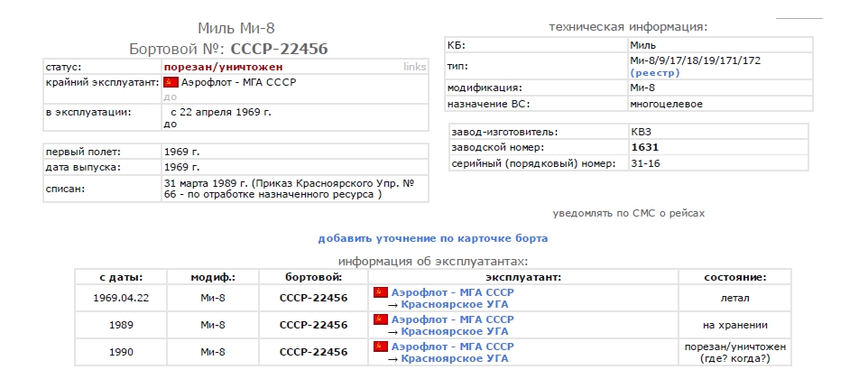The height and width of the screenshot is (379, 868).
Task: Click the СССР-22456 heading under Миль Ми-8
Action: click(x=279, y=48)
